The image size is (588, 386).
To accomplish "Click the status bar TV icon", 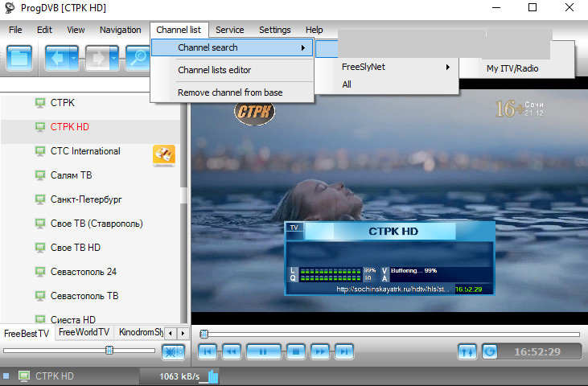I will coord(24,376).
